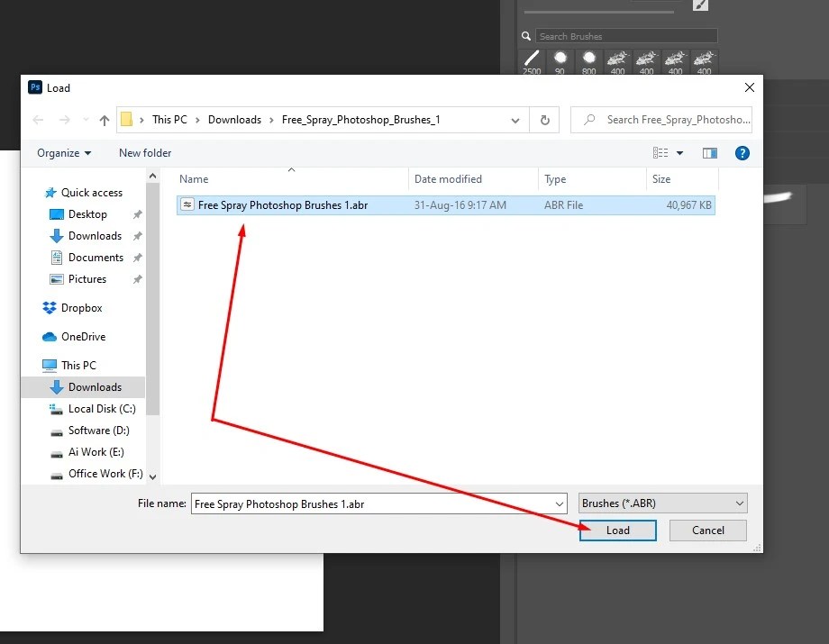829x644 pixels.
Task: Click the Help question mark icon
Action: click(742, 153)
